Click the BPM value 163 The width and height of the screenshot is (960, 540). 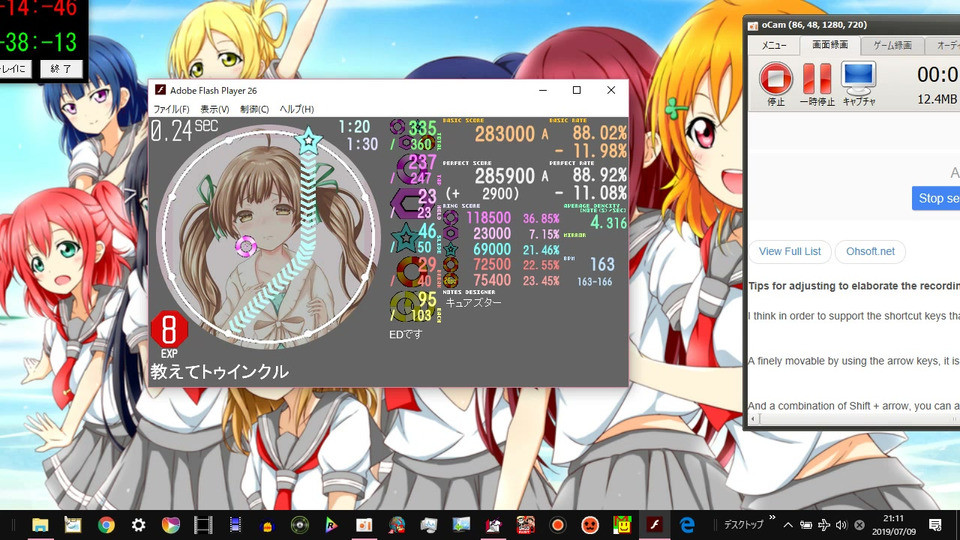coord(602,264)
